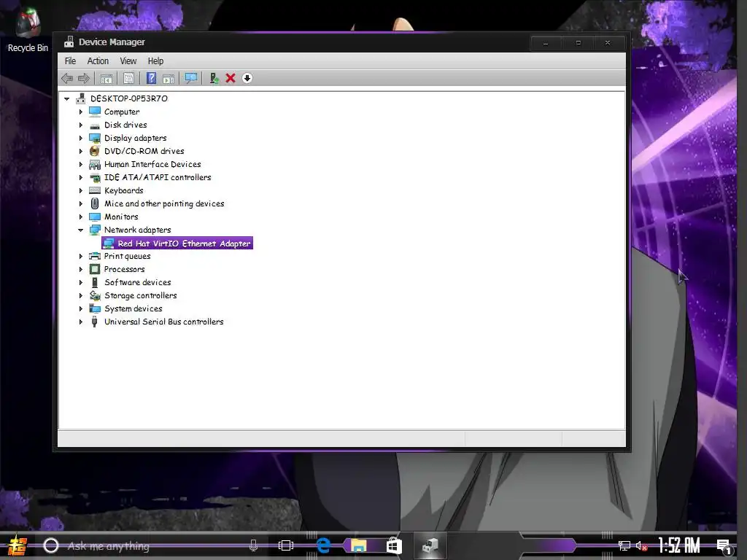Expand the Computer category

click(x=80, y=112)
